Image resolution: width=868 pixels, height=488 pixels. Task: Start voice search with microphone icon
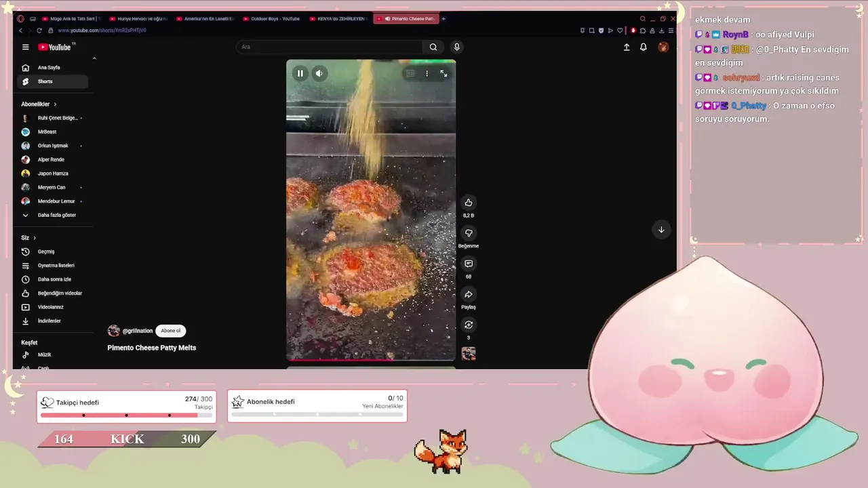456,47
